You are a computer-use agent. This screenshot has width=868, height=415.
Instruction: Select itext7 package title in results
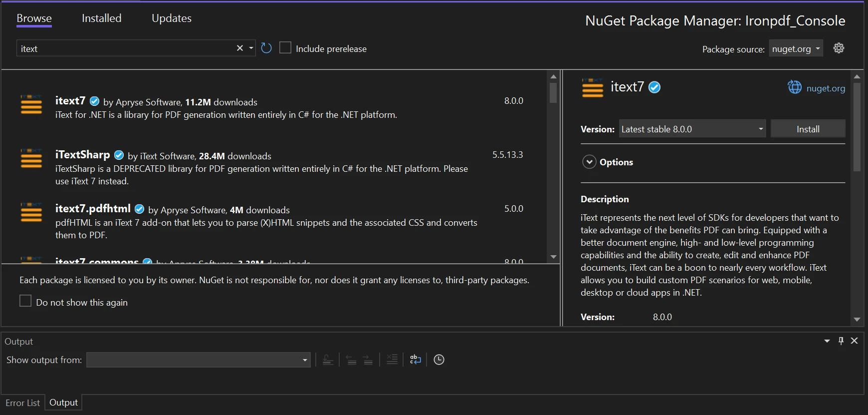(x=70, y=100)
